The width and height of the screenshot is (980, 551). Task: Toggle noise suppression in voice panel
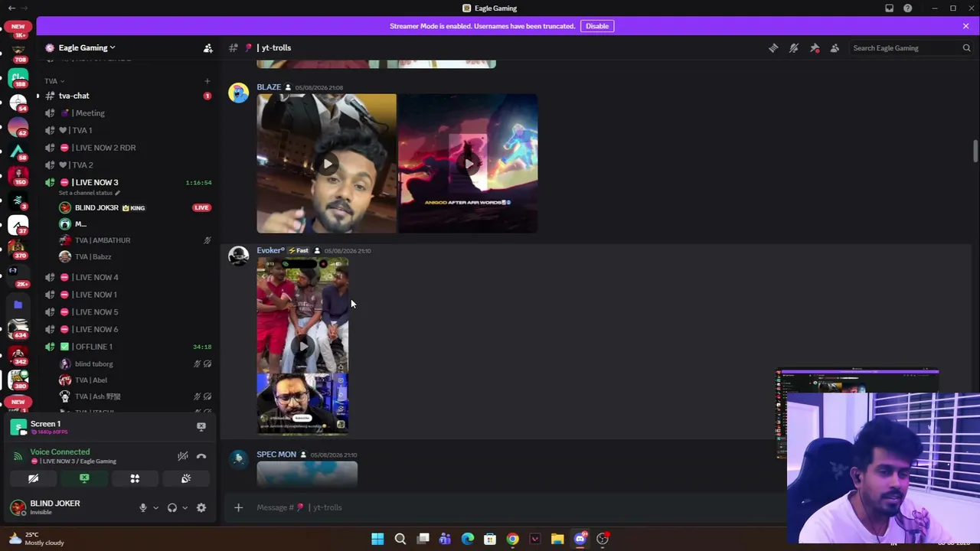coord(182,456)
